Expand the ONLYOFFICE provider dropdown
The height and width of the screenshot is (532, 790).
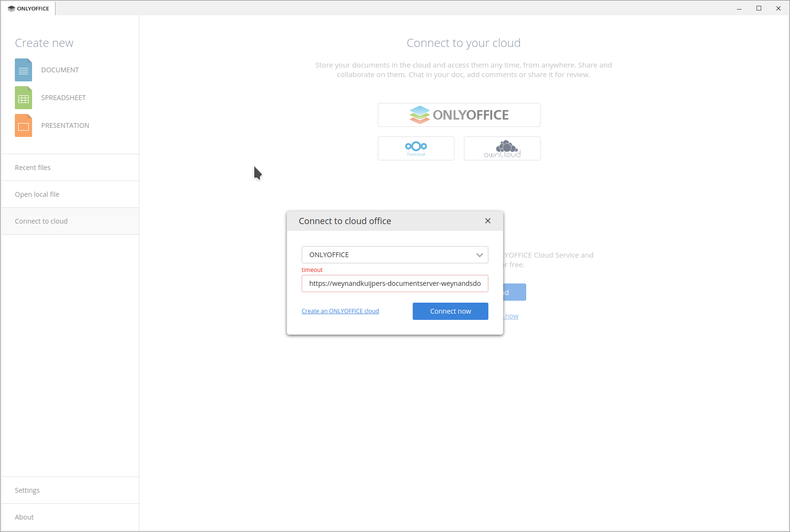[395, 255]
